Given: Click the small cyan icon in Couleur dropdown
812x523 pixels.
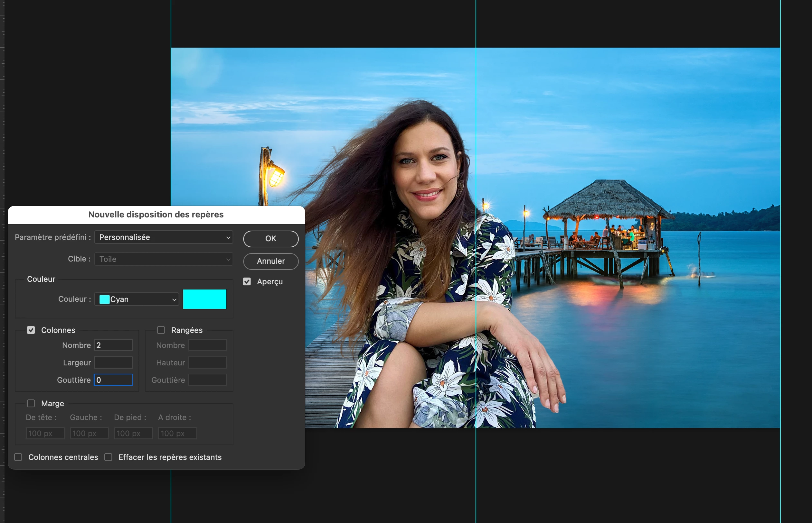Looking at the screenshot, I should pos(104,299).
